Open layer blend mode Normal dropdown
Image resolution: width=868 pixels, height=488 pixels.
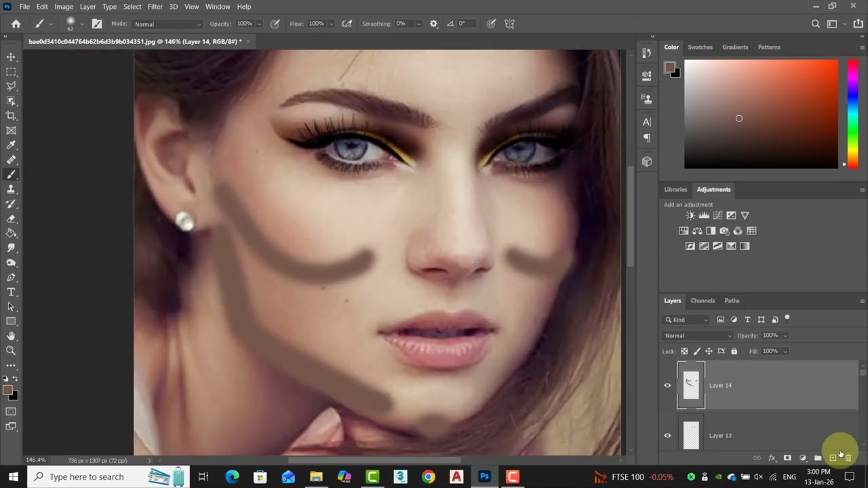[698, 335]
